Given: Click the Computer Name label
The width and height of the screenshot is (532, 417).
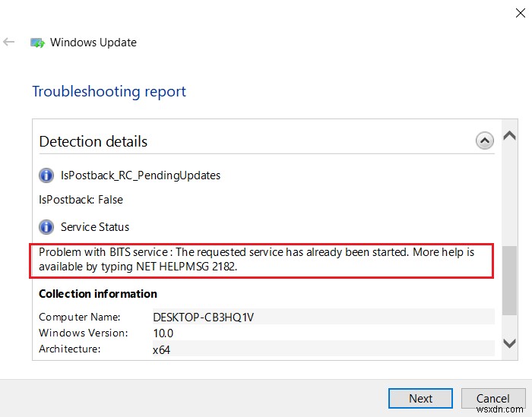Looking at the screenshot, I should 79,317.
